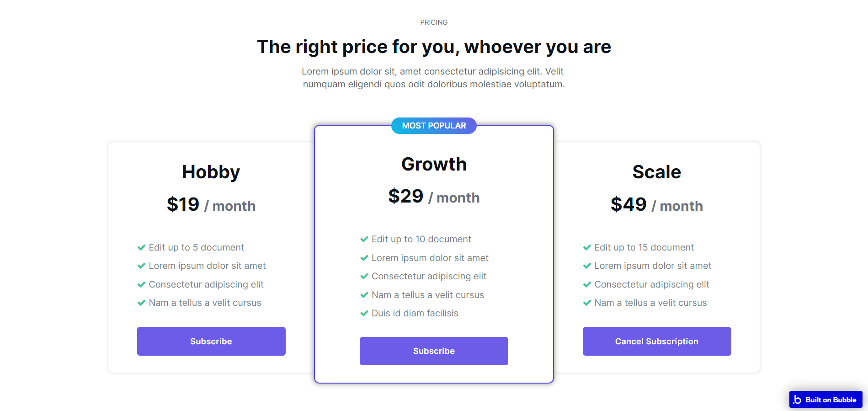Click checkmark by Scale's Consectetur adipiscing elit

pos(587,284)
